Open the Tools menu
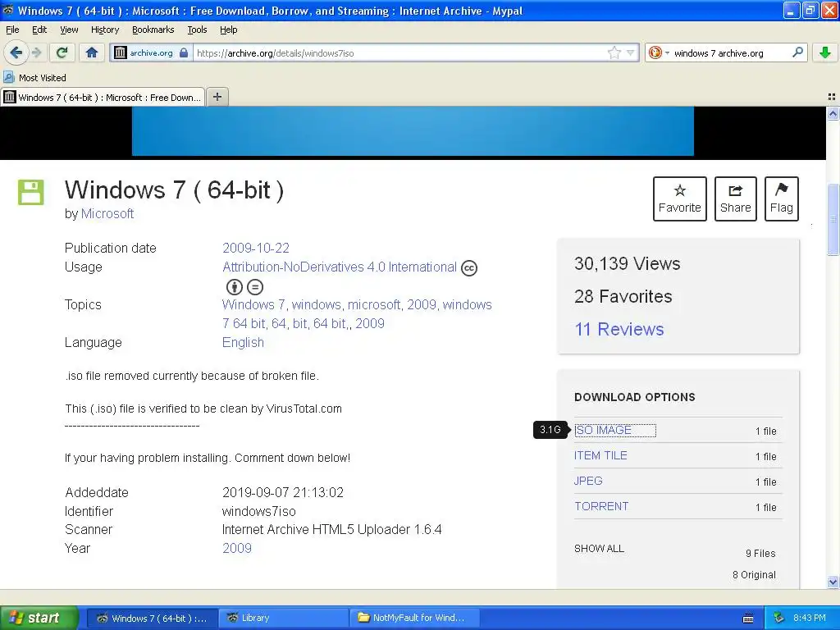The image size is (840, 630). pos(197,30)
